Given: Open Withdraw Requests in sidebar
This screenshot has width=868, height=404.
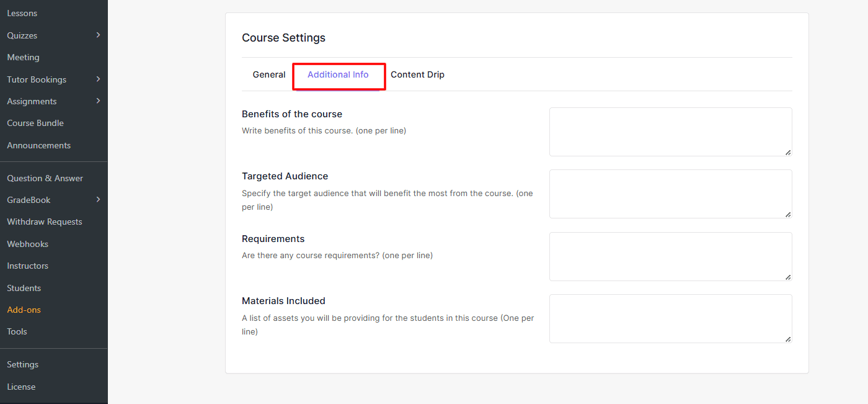Looking at the screenshot, I should coord(45,222).
